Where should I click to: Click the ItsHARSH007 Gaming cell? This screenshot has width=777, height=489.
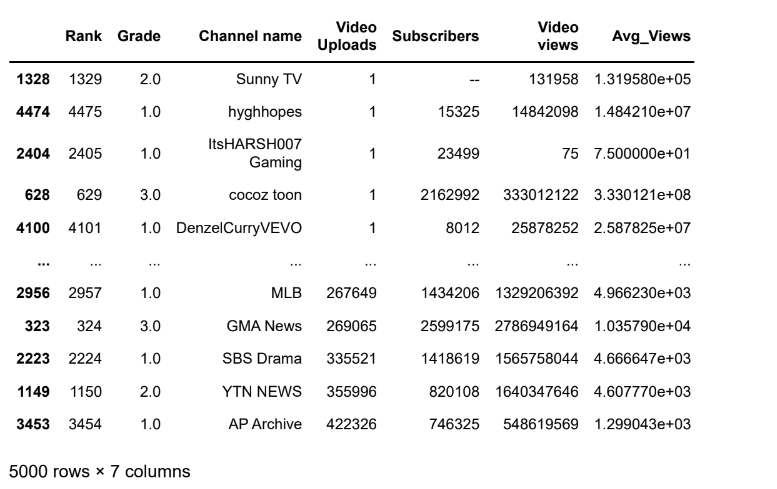point(255,153)
